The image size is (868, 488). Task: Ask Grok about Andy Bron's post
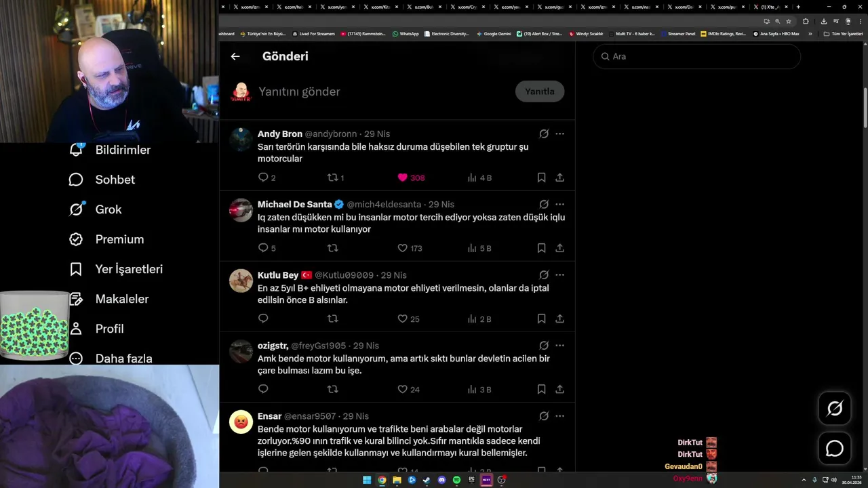544,134
